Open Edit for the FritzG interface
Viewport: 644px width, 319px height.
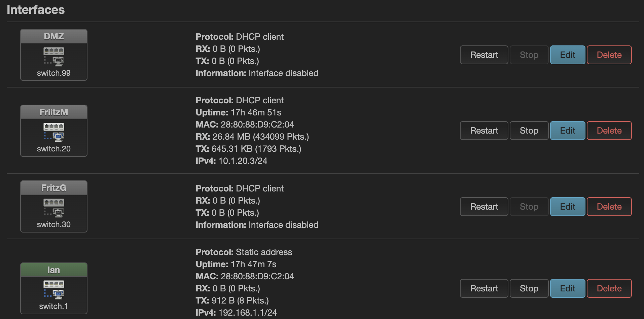pos(567,207)
